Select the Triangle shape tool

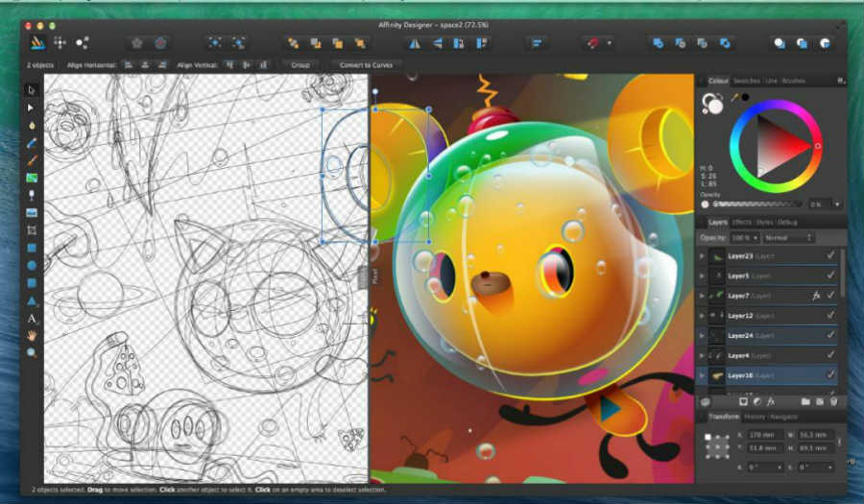tap(32, 300)
